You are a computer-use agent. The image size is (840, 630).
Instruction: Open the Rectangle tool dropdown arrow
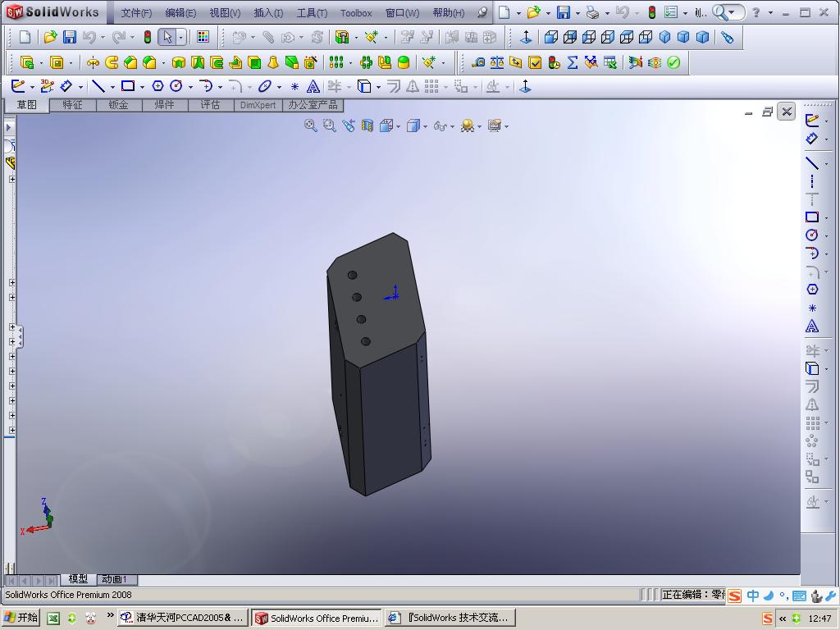142,87
